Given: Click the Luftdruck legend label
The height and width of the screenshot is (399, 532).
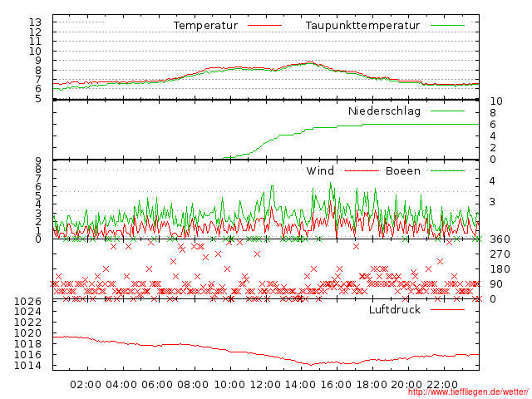Looking at the screenshot, I should (x=395, y=309).
